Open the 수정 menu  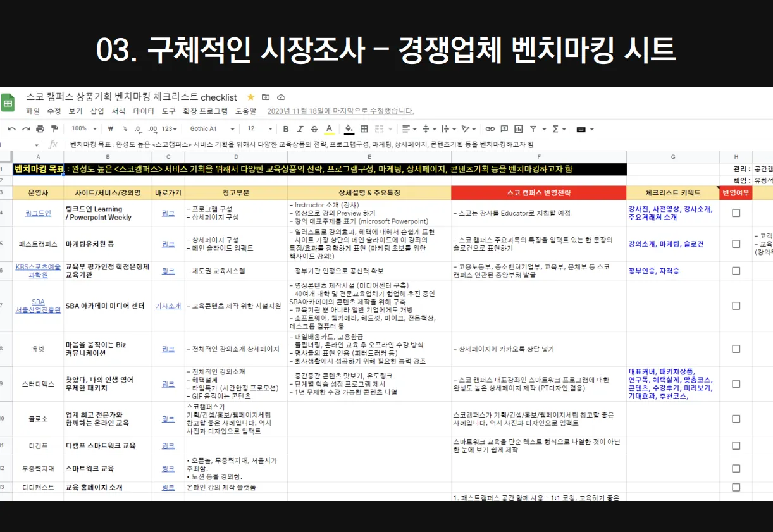(54, 111)
